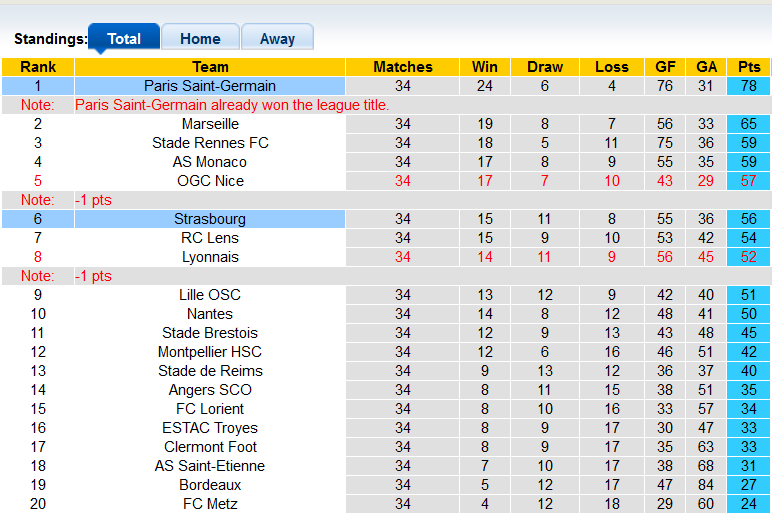Screen dimensions: 772x515
Task: Switch to the Total standings tab
Action: (124, 39)
